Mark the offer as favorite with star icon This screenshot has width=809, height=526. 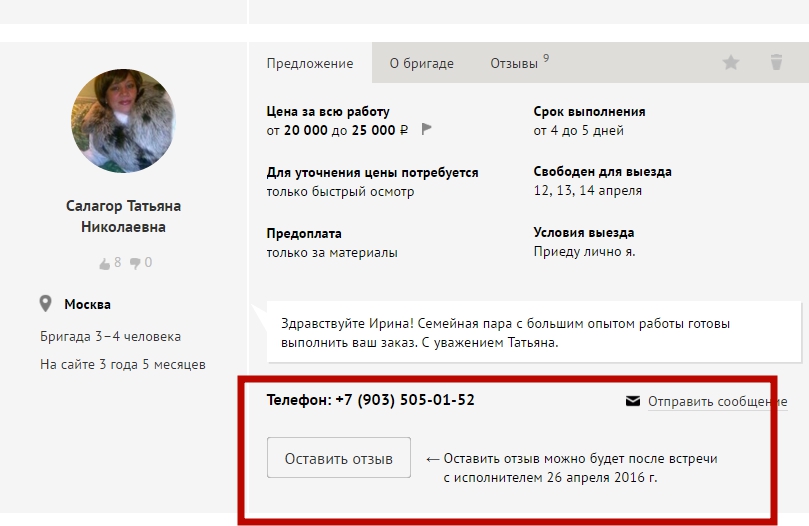(731, 62)
